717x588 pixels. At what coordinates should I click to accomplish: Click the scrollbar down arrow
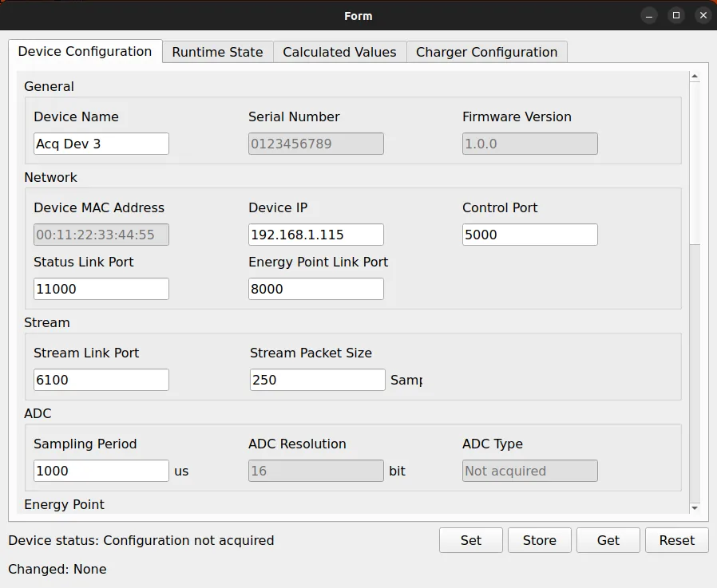695,508
